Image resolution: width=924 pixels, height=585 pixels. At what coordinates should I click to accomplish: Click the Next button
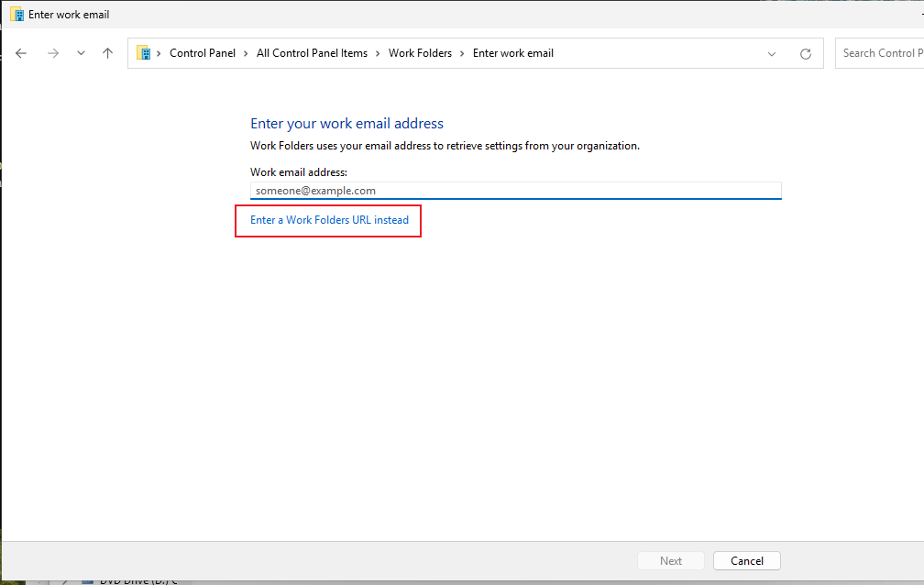[x=671, y=561]
